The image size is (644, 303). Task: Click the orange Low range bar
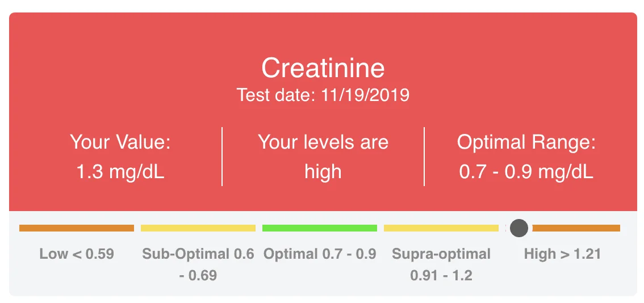point(77,228)
